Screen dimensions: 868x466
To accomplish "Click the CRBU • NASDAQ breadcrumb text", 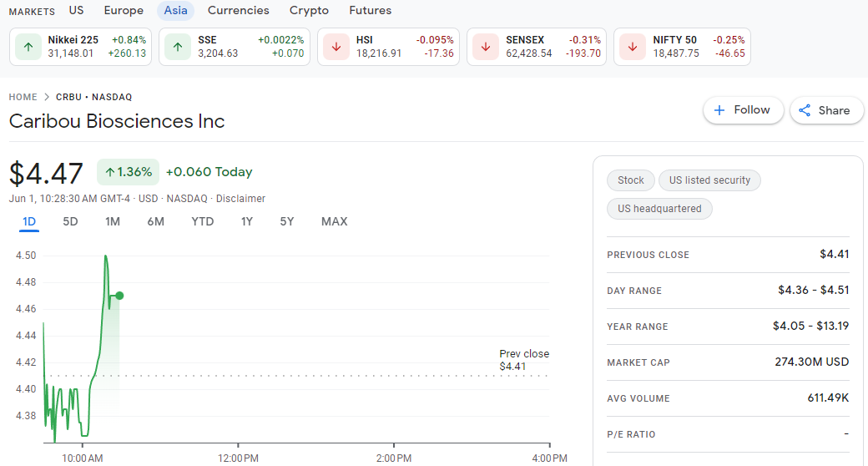I will (93, 97).
